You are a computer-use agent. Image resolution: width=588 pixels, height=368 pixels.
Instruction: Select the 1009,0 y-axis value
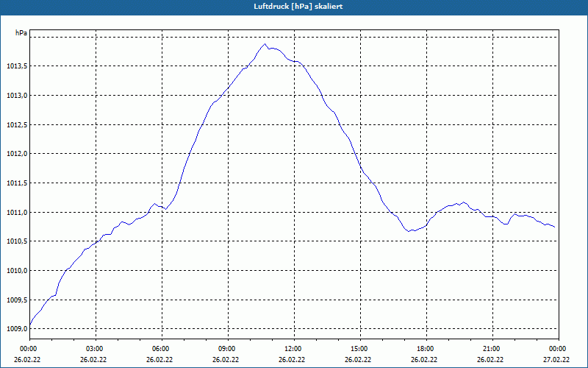coord(17,329)
